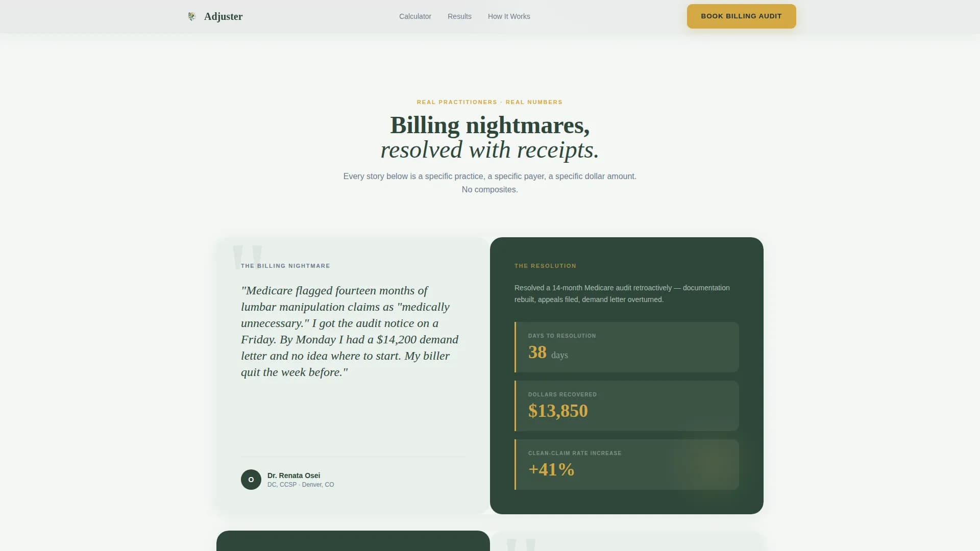Open the How It Works link
Image resolution: width=980 pixels, height=551 pixels.
[508, 16]
